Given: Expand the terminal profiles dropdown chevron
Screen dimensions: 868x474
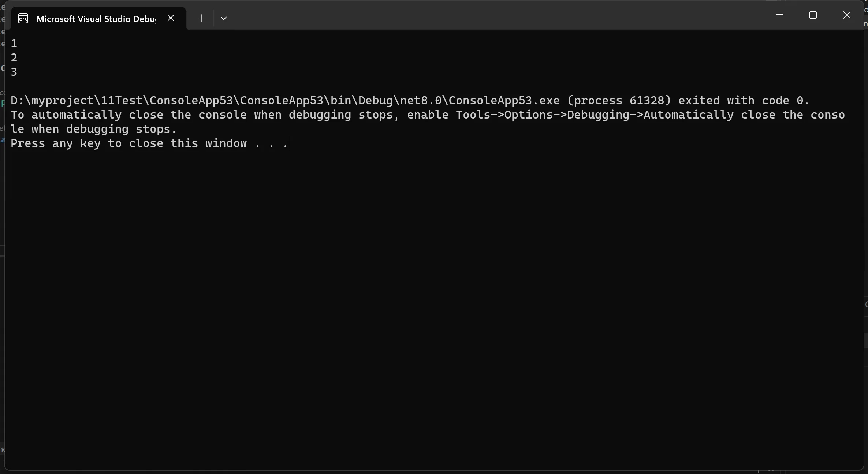Looking at the screenshot, I should tap(224, 18).
